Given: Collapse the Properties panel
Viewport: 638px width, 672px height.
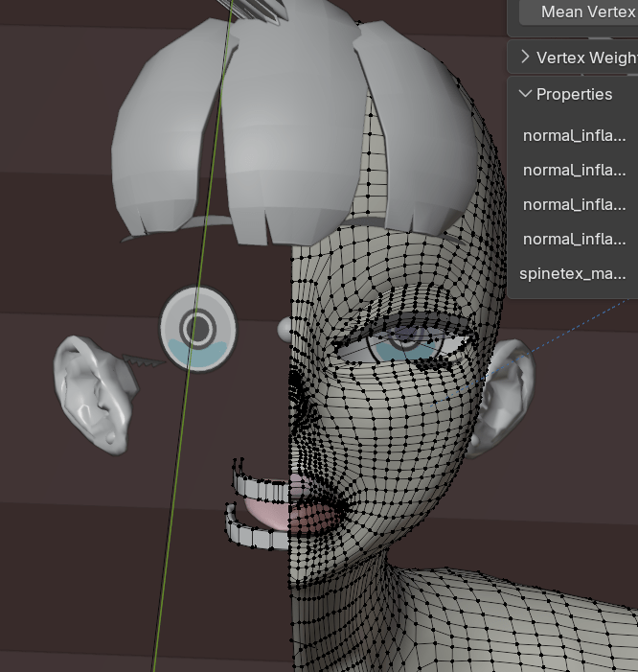Looking at the screenshot, I should (x=525, y=94).
